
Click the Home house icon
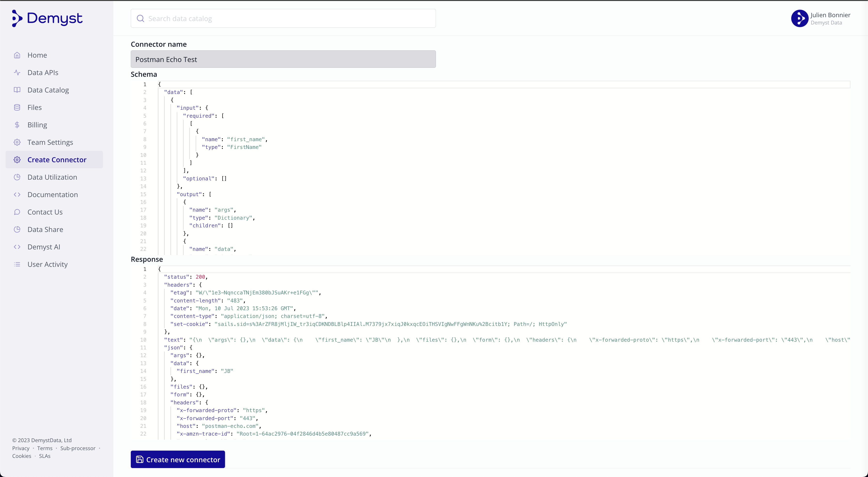pyautogui.click(x=17, y=55)
